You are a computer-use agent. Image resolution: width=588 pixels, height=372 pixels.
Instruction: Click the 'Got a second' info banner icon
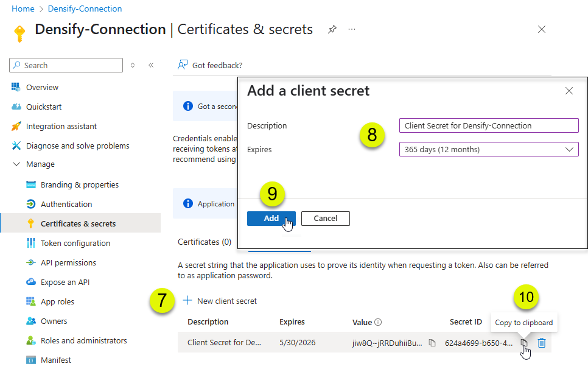pos(188,106)
